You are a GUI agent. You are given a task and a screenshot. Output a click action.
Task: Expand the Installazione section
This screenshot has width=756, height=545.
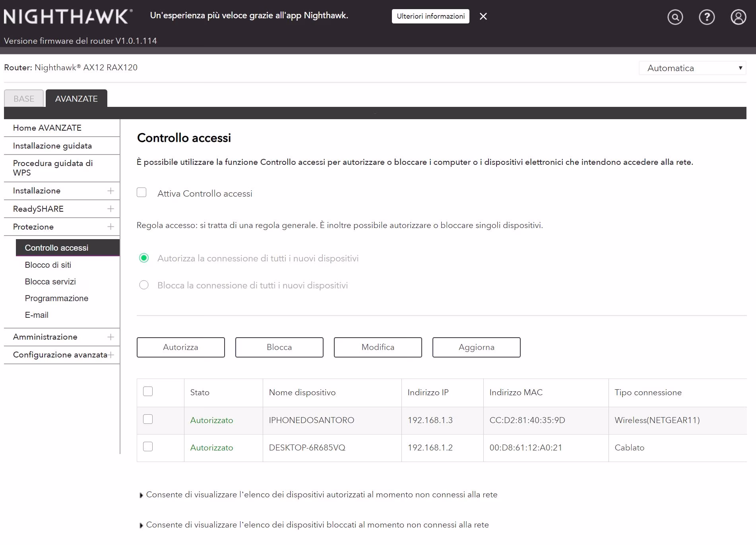tap(62, 191)
